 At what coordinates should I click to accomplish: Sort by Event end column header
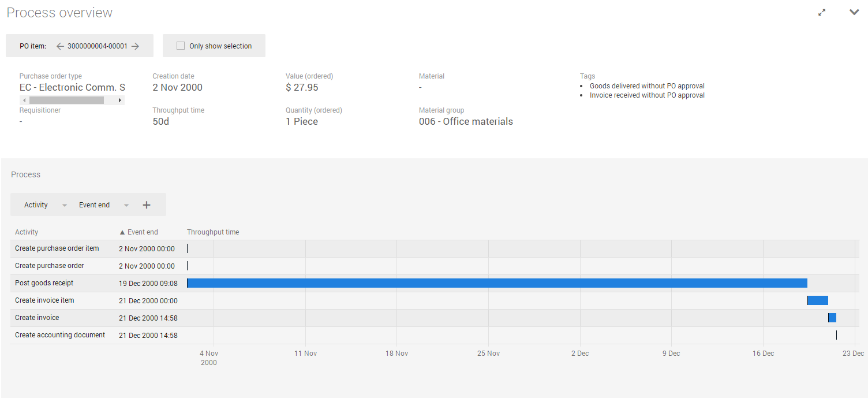[142, 232]
